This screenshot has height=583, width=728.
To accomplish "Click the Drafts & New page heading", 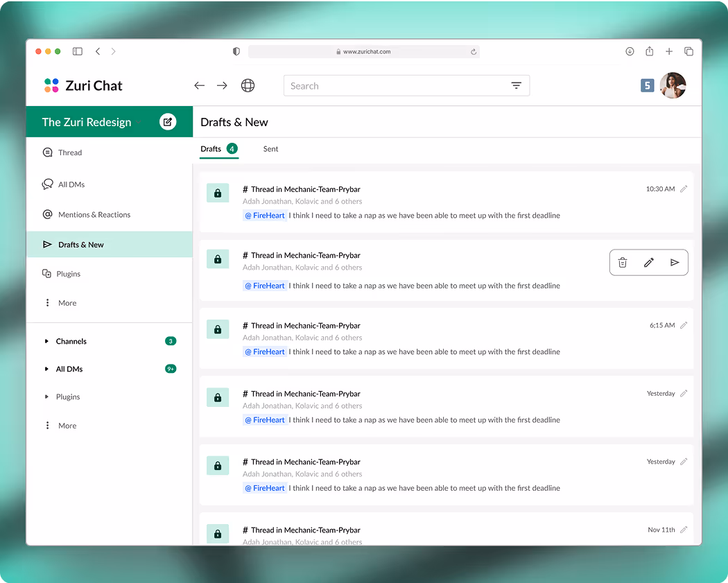I will coord(234,122).
